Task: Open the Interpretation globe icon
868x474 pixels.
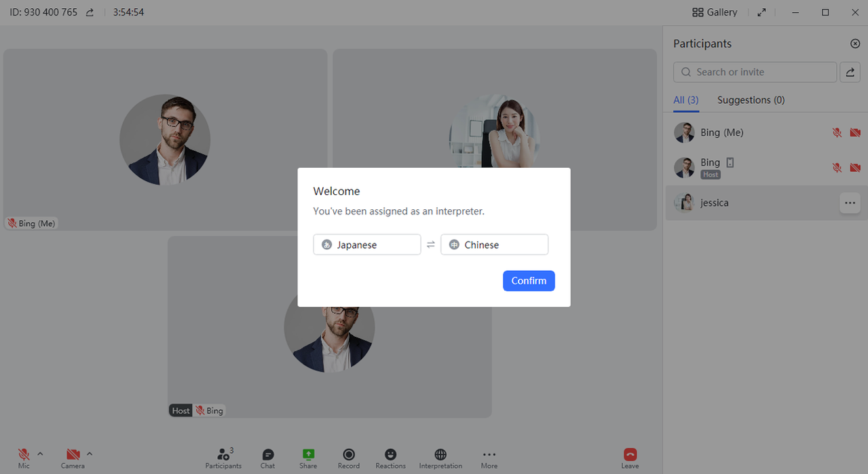Action: pyautogui.click(x=440, y=455)
